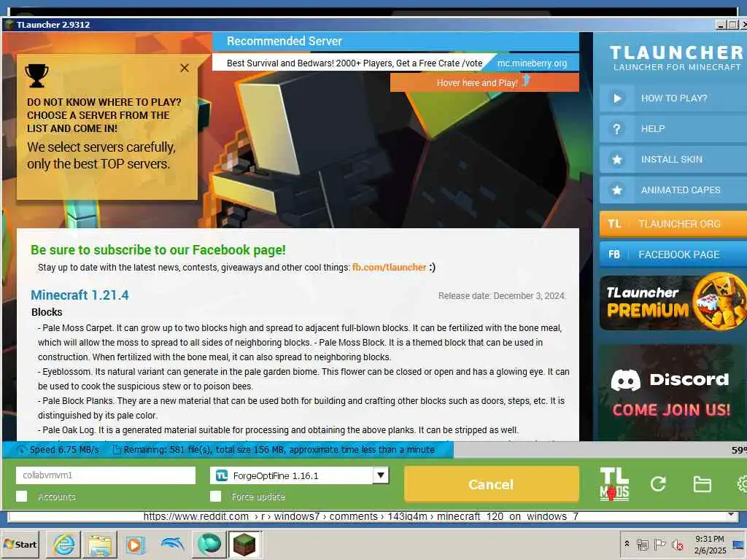Click the FB icon on Facebook Page button

tap(614, 254)
